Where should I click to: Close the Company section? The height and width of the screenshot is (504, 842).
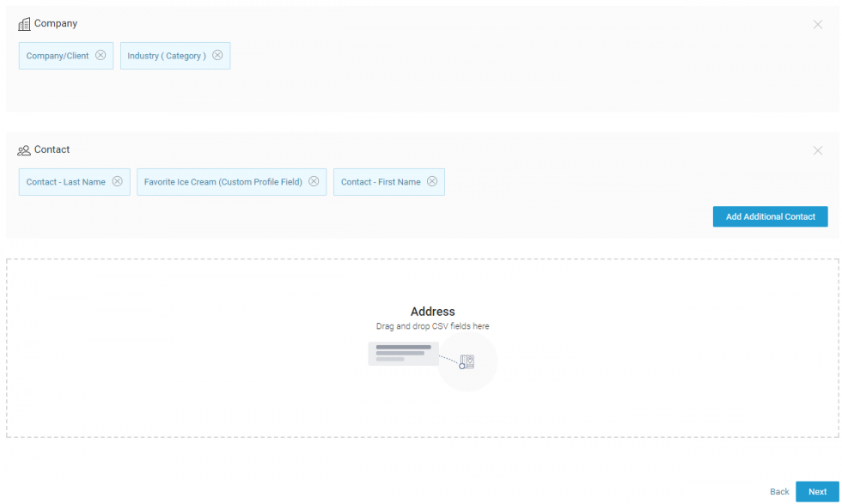tap(817, 25)
